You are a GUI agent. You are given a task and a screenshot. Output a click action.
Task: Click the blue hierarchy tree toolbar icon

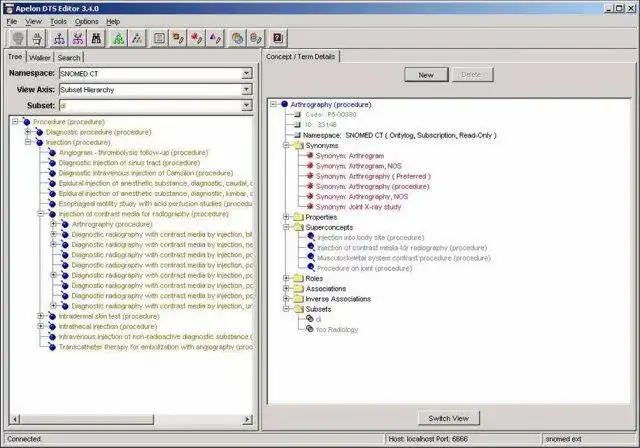coord(60,38)
